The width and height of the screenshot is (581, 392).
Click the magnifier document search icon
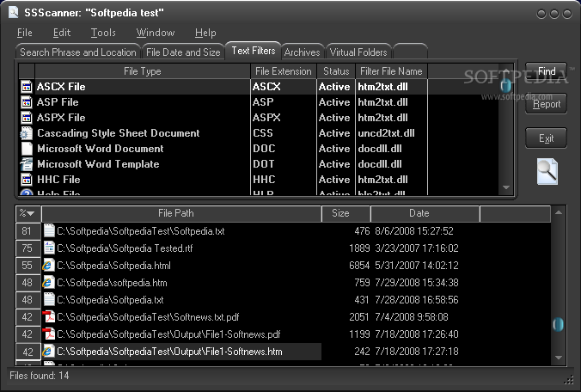547,171
